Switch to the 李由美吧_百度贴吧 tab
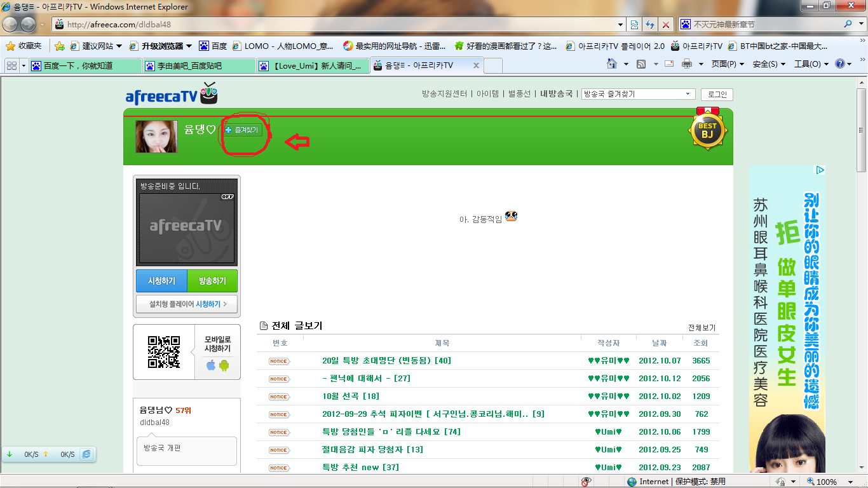This screenshot has width=868, height=488. coord(200,65)
